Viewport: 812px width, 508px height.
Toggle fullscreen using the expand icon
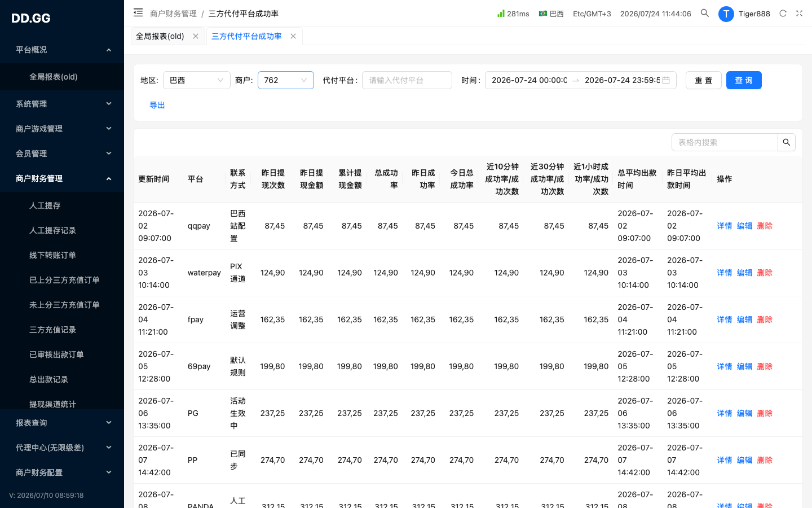point(799,13)
